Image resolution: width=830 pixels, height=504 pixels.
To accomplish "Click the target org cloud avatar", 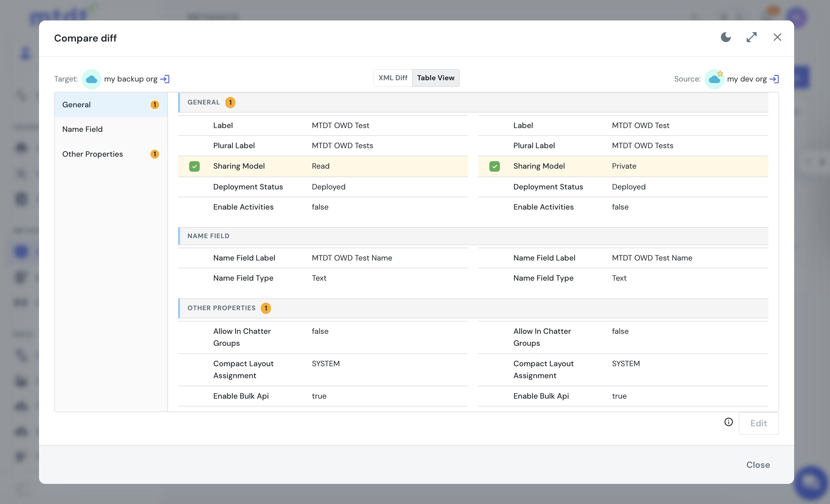I will 91,79.
